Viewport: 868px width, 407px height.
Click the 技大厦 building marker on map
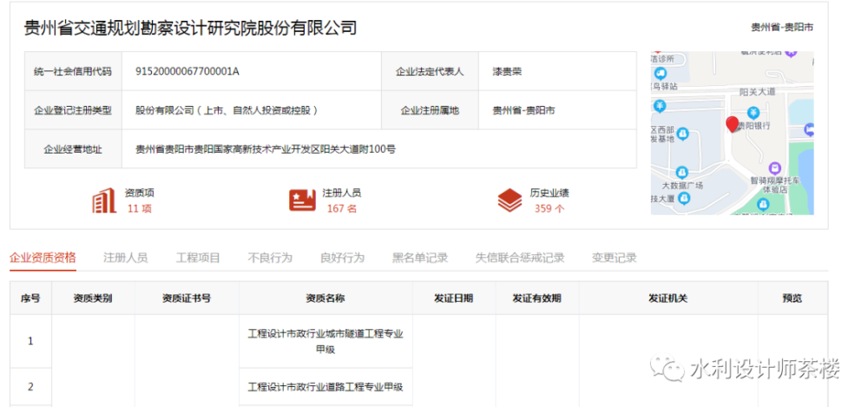[685, 198]
